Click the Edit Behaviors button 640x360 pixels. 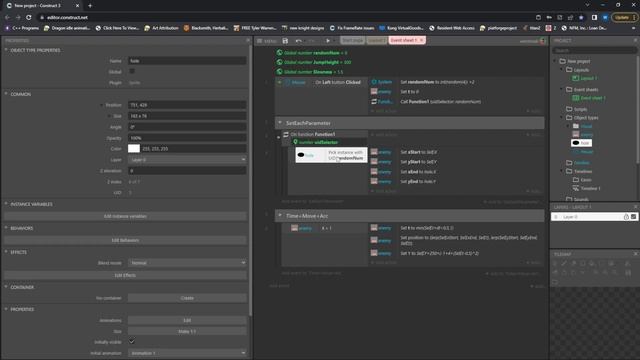(125, 240)
